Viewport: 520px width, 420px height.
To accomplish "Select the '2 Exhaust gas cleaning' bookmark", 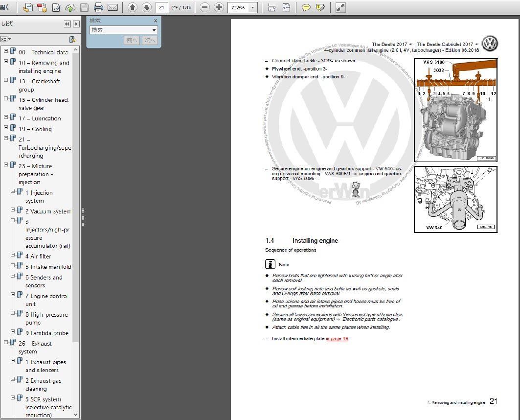I will [x=43, y=384].
